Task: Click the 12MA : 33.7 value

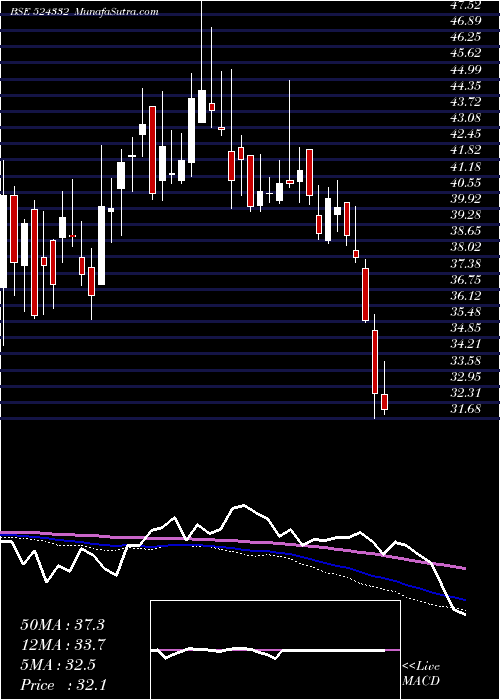Action: click(x=62, y=645)
